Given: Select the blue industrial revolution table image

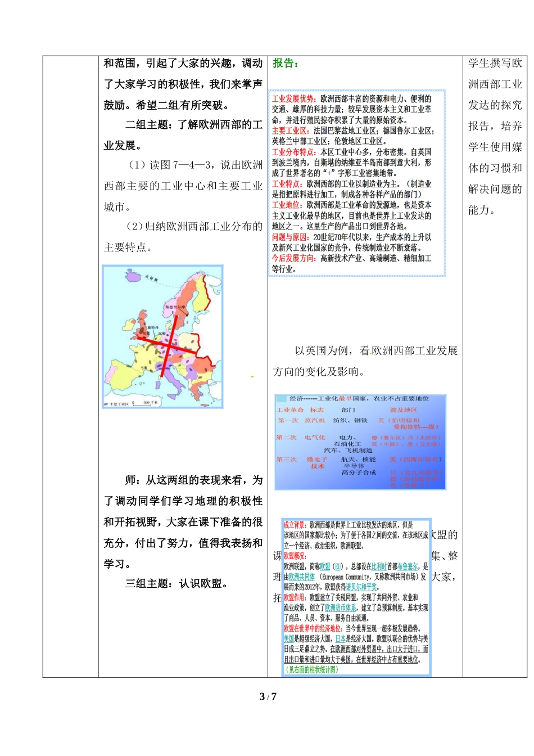Looking at the screenshot, I should (x=360, y=442).
